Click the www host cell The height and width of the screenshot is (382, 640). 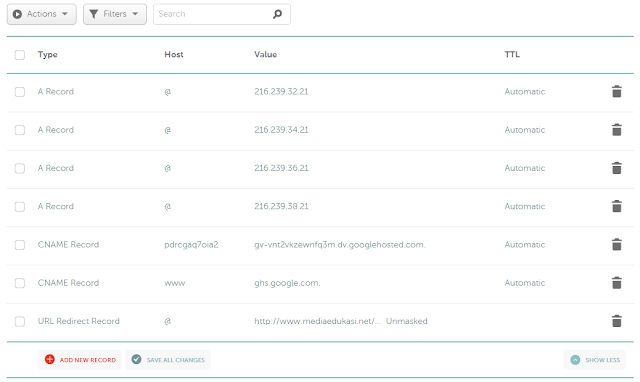click(175, 283)
